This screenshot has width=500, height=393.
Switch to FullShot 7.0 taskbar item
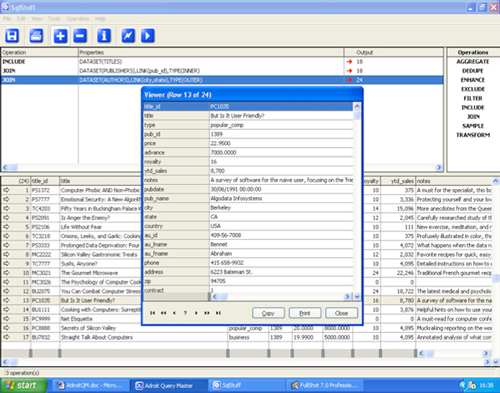tap(325, 385)
